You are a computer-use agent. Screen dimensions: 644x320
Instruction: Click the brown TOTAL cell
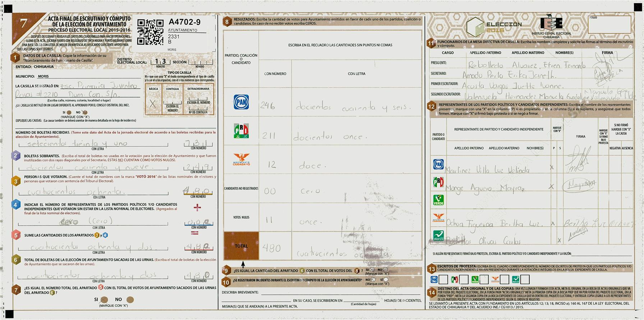[x=241, y=246]
